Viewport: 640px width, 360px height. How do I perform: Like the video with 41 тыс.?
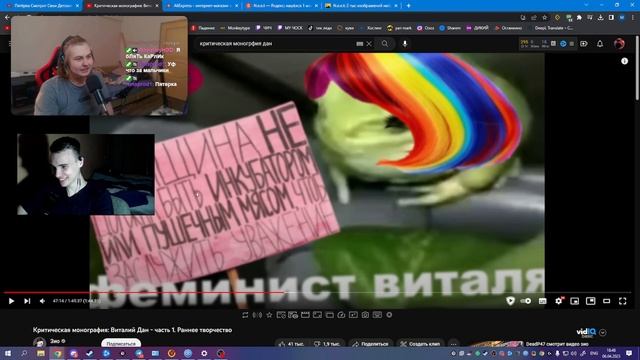(292, 344)
